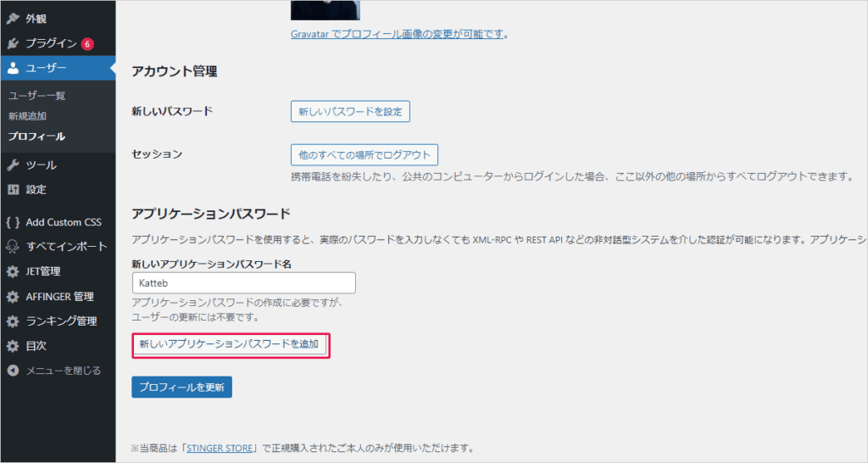Click 新しいパスワードを設定 button

pyautogui.click(x=350, y=111)
